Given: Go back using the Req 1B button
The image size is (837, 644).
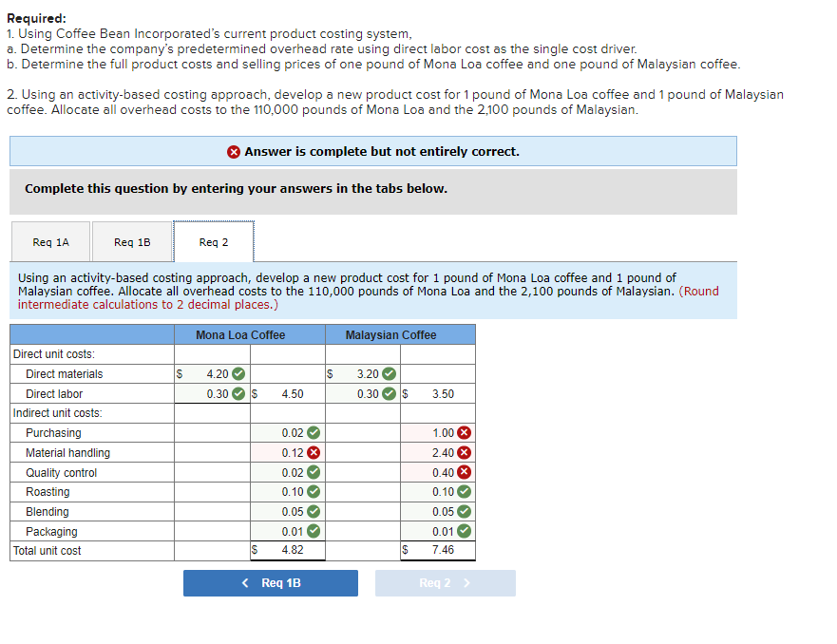Looking at the screenshot, I should click(x=271, y=583).
